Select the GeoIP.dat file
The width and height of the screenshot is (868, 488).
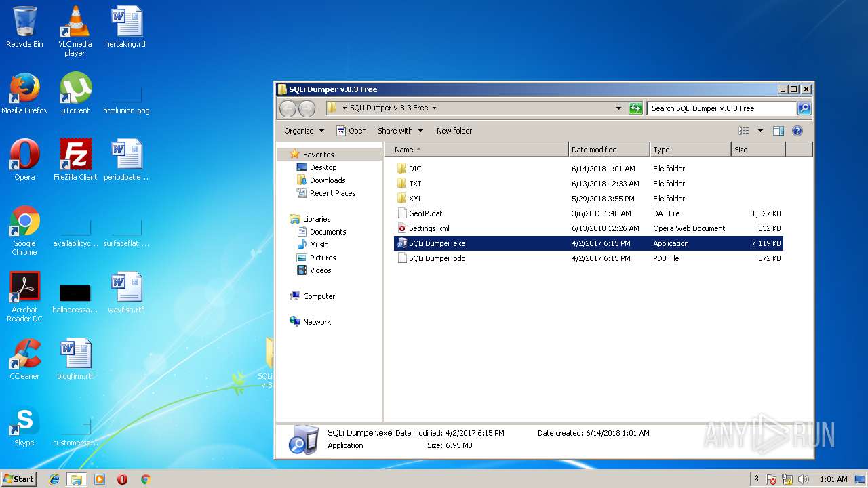589,213
